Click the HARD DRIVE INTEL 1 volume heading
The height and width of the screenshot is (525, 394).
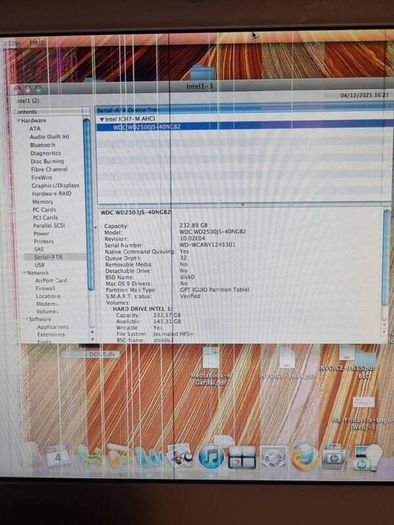tap(143, 309)
